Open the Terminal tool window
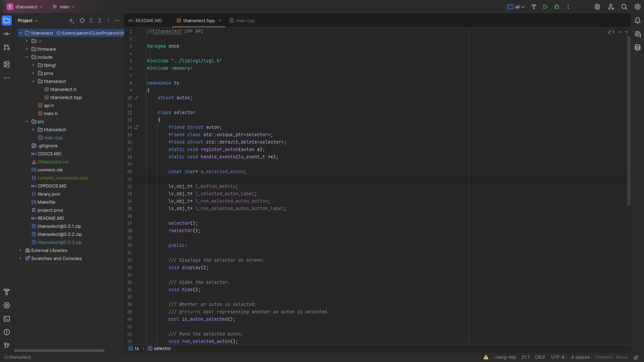Screen dimensions: 644x362 click(7, 319)
